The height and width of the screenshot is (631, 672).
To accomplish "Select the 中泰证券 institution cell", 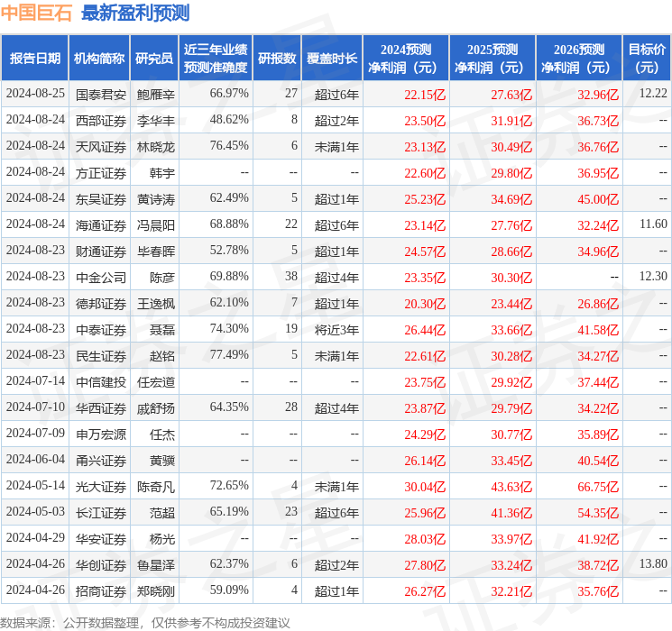I will click(x=101, y=329).
